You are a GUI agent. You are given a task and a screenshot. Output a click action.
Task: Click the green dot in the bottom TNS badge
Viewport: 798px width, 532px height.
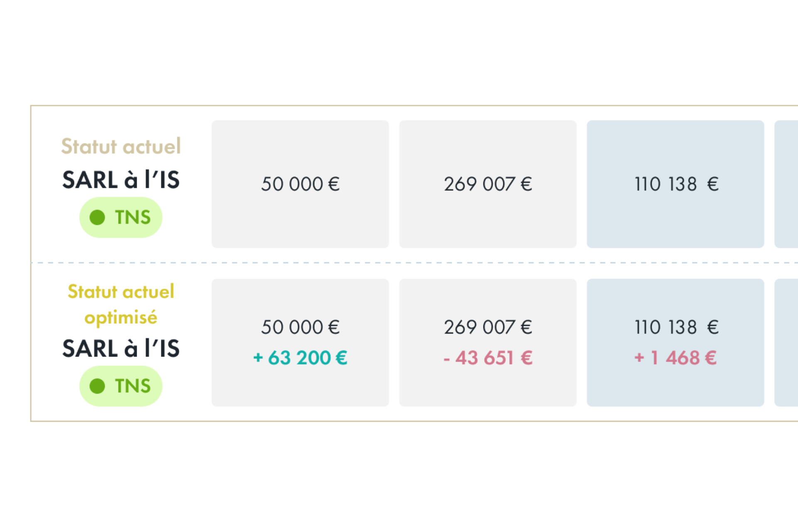97,386
